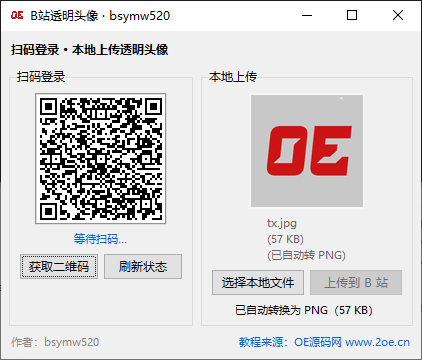Screen dimensions: 422x360
Task: Click the 扫码登录 group box title
Action: tap(41, 77)
